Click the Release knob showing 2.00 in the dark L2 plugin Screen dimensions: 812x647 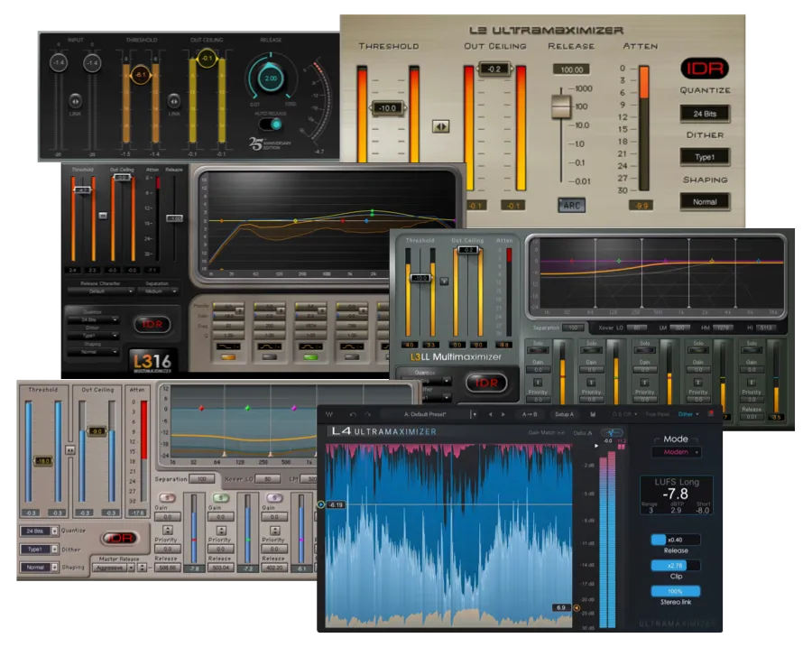271,79
